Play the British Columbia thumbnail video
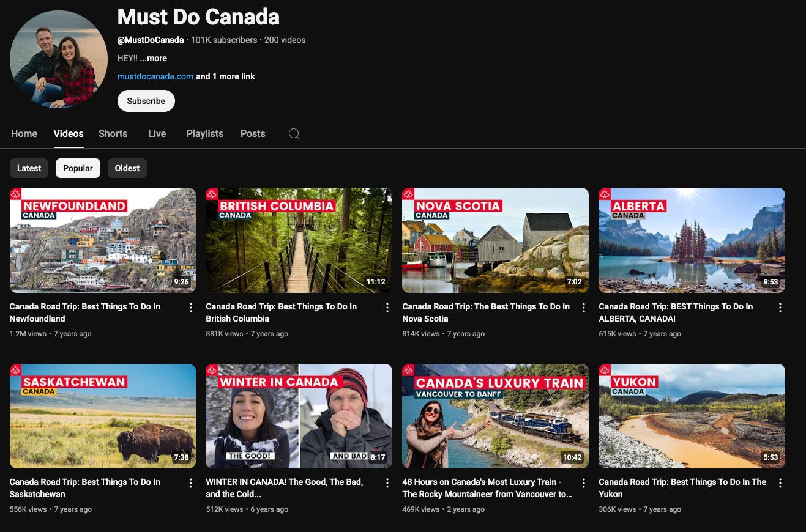 [299, 240]
